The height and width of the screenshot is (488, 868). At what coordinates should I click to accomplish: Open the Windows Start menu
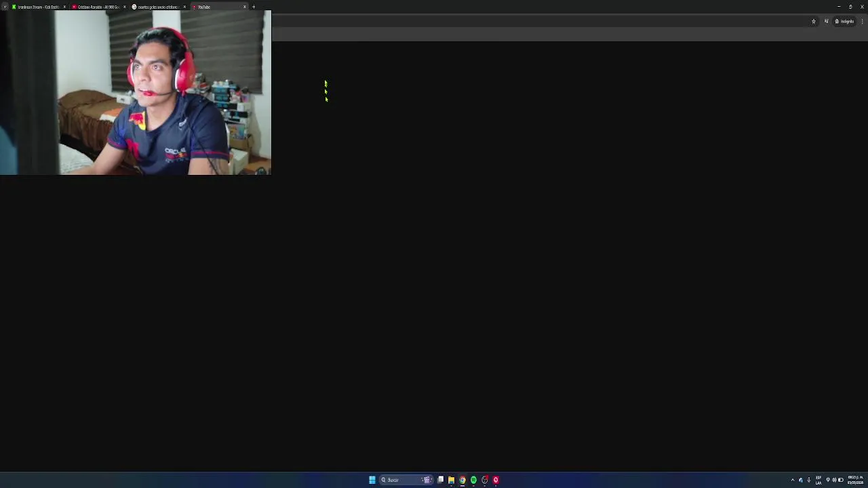click(372, 480)
